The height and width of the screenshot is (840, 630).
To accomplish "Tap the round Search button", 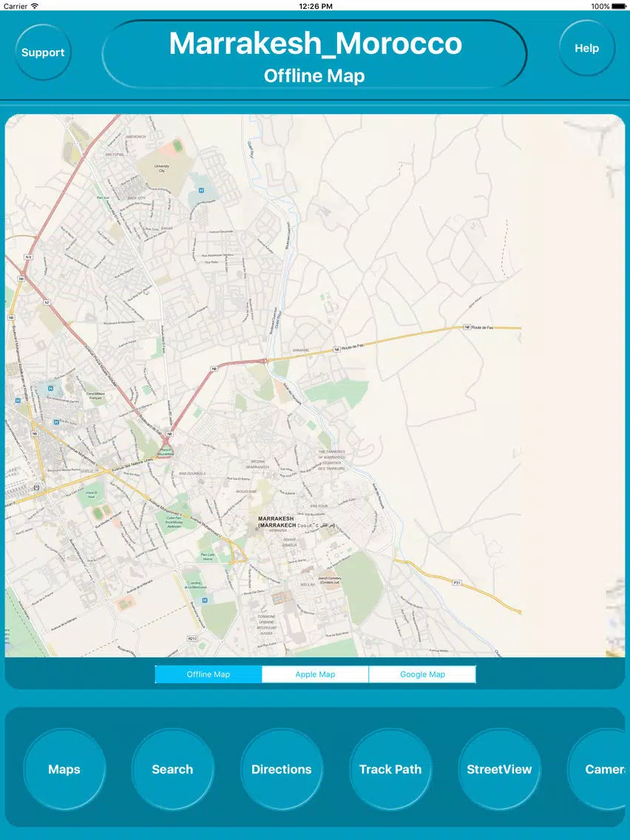I will [x=172, y=769].
